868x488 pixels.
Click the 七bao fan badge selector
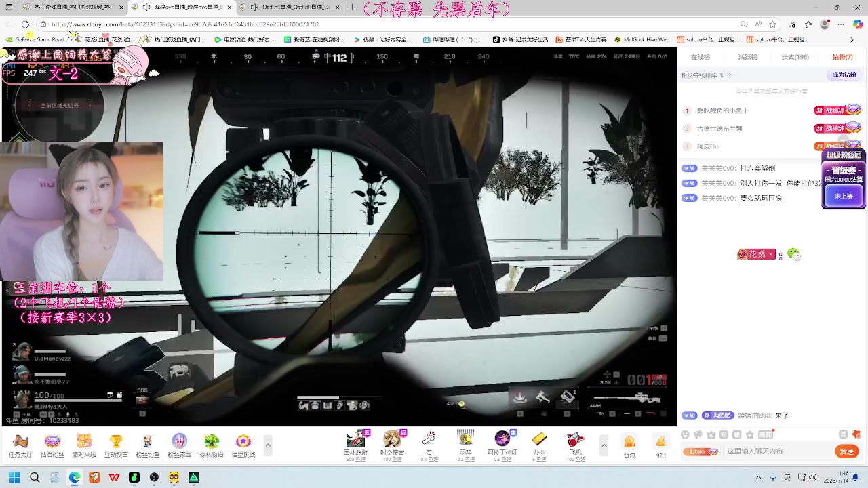click(701, 451)
